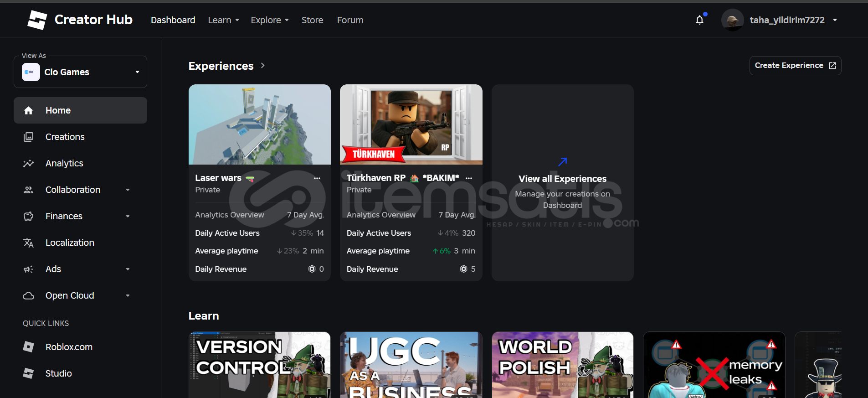Viewport: 868px width, 398px height.
Task: Click Laser wars Analytics Overview label
Action: tap(230, 215)
